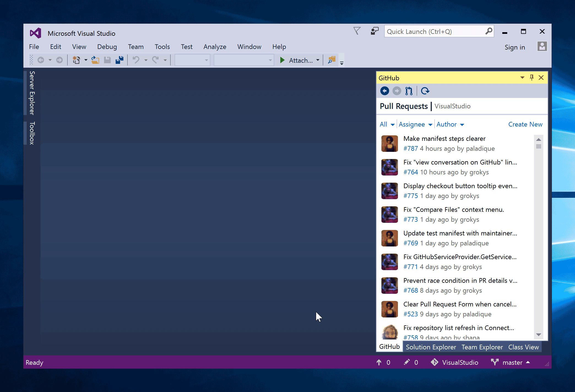Click the GitHub forward navigation icon
The height and width of the screenshot is (392, 575).
397,90
